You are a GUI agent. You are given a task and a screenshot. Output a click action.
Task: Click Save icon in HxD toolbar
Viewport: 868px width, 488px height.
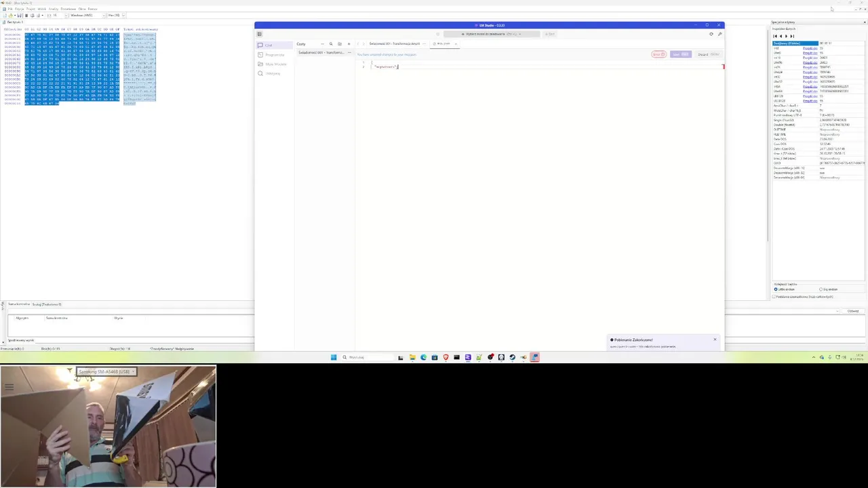20,15
